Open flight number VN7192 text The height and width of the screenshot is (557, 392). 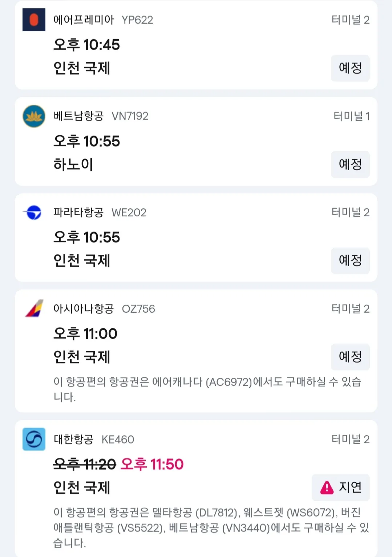[x=130, y=116]
